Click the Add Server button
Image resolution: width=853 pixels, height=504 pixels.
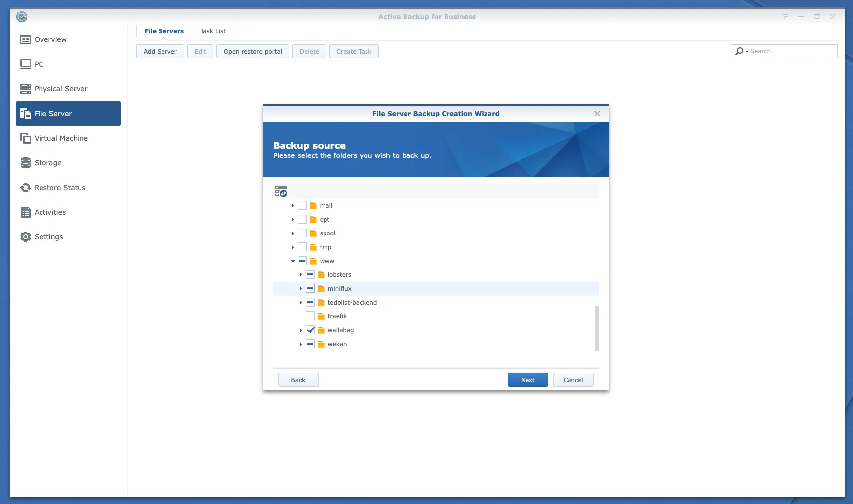(160, 52)
